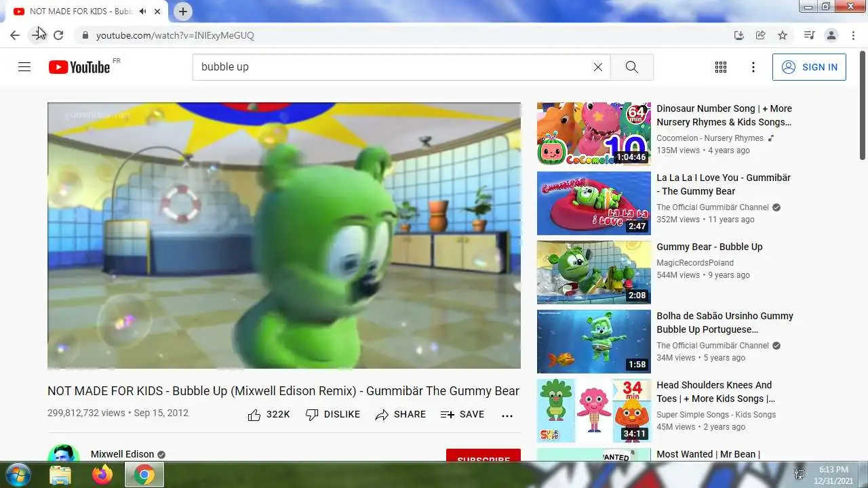
Task: Clear the search box with the X
Action: pos(597,67)
